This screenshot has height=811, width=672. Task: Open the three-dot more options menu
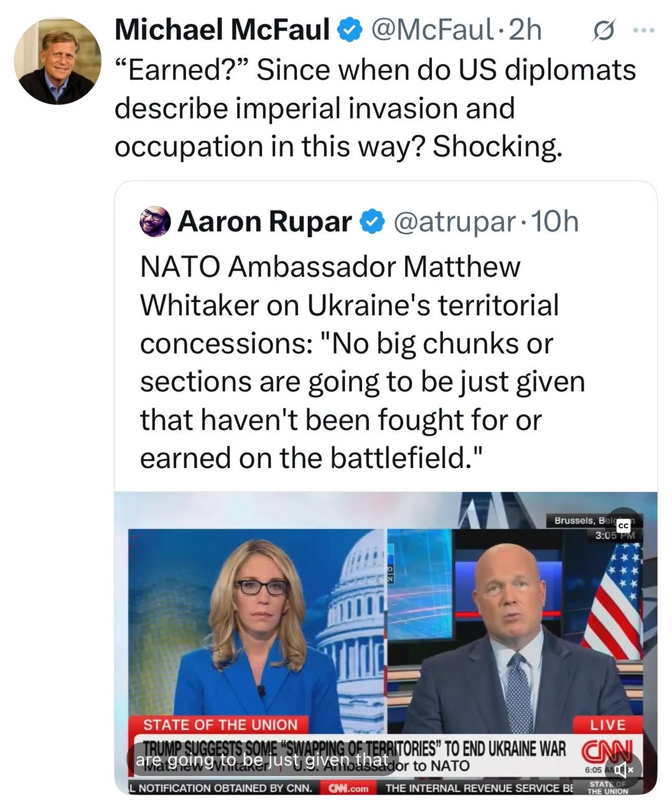point(643,30)
